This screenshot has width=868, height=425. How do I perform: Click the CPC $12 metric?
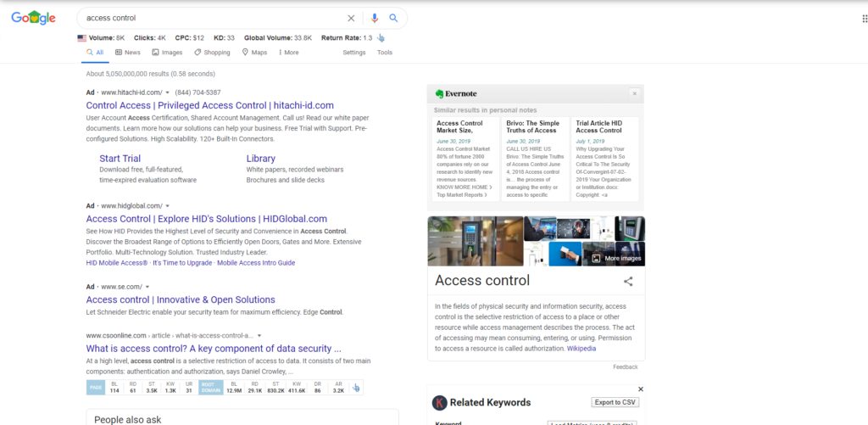(x=189, y=38)
